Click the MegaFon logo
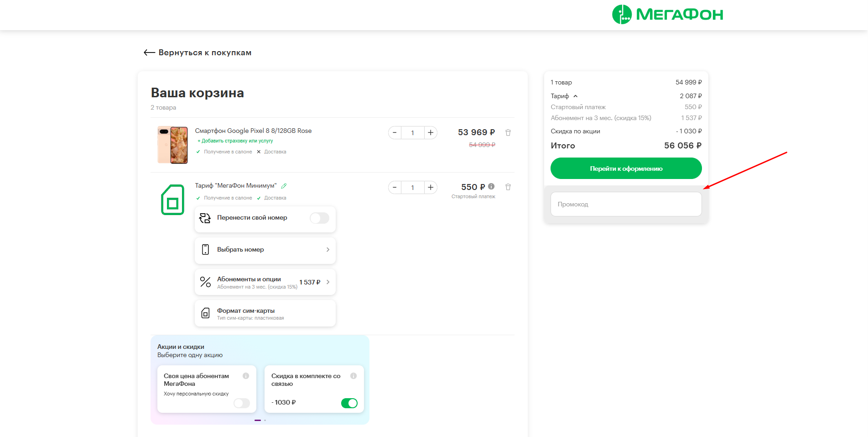The height and width of the screenshot is (437, 868). (x=667, y=15)
